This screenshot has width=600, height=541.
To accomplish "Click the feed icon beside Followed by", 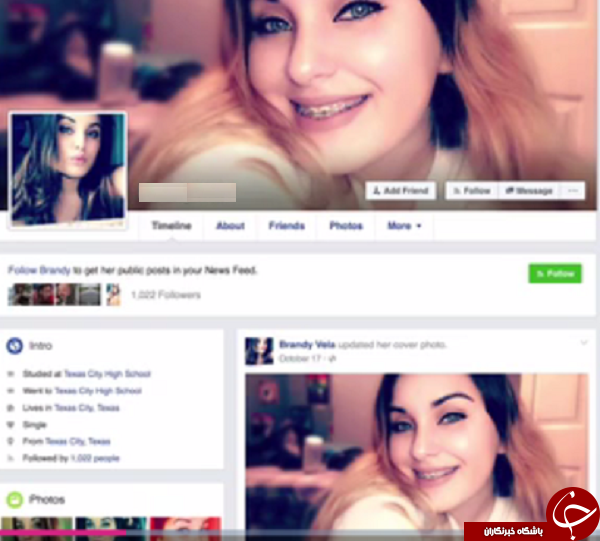I will (12, 458).
